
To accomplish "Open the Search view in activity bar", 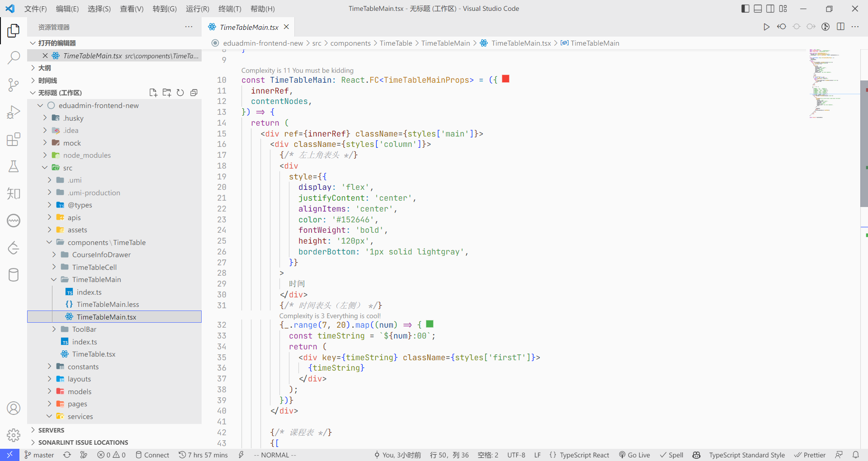I will pyautogui.click(x=14, y=57).
